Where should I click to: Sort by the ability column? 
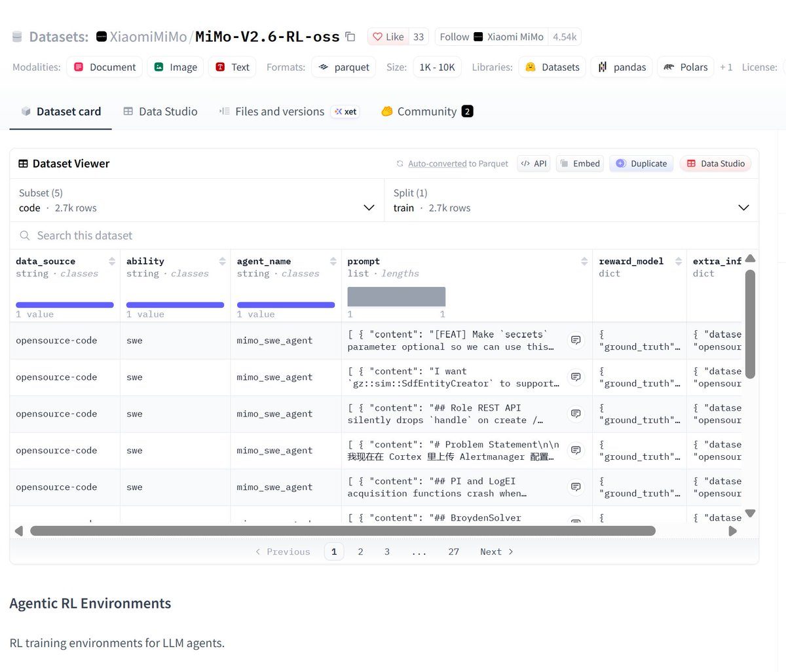tap(223, 261)
